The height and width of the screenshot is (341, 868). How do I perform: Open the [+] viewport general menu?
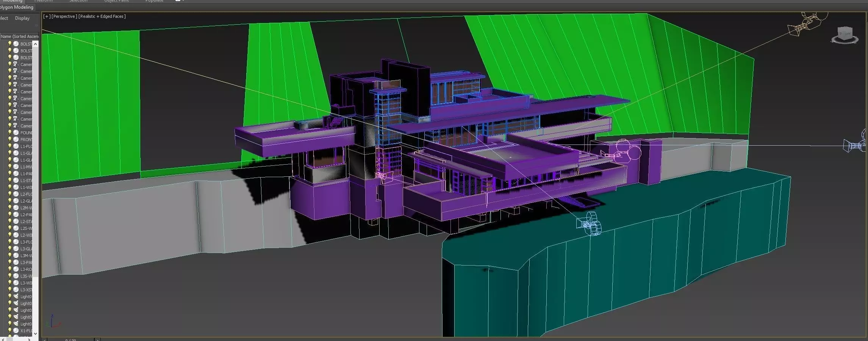pyautogui.click(x=47, y=16)
